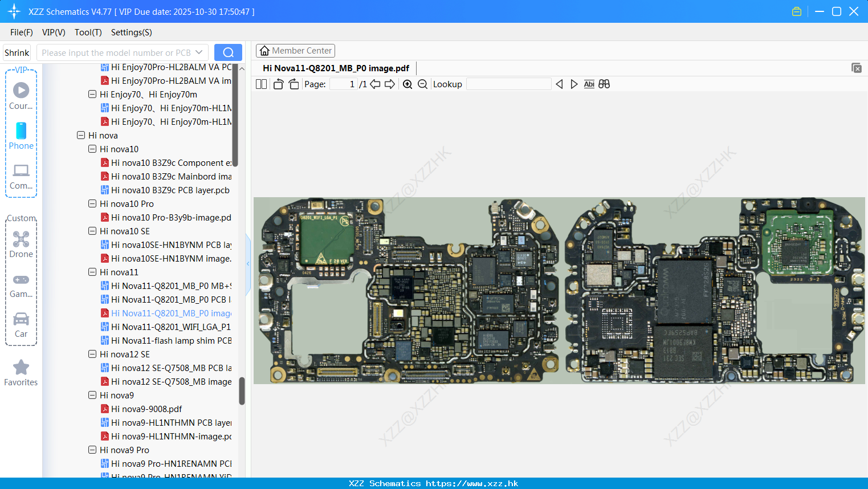This screenshot has width=868, height=489.
Task: Rotate page clockwise
Action: (294, 84)
